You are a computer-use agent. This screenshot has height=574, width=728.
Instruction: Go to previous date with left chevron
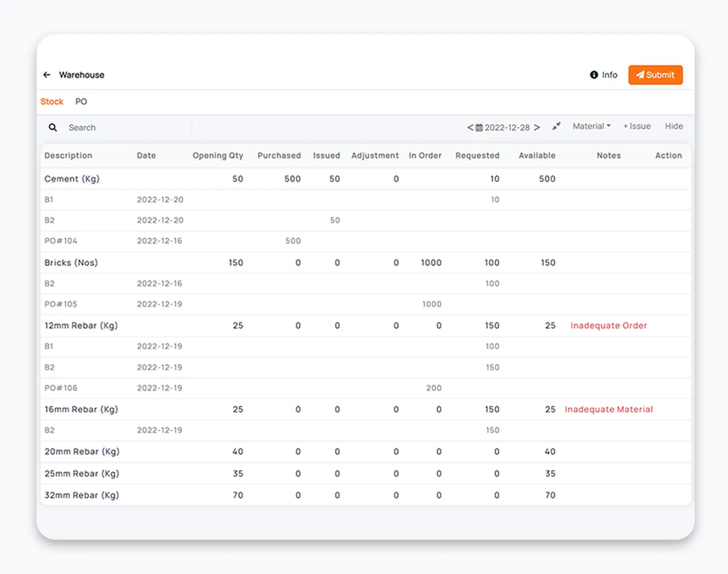click(470, 127)
